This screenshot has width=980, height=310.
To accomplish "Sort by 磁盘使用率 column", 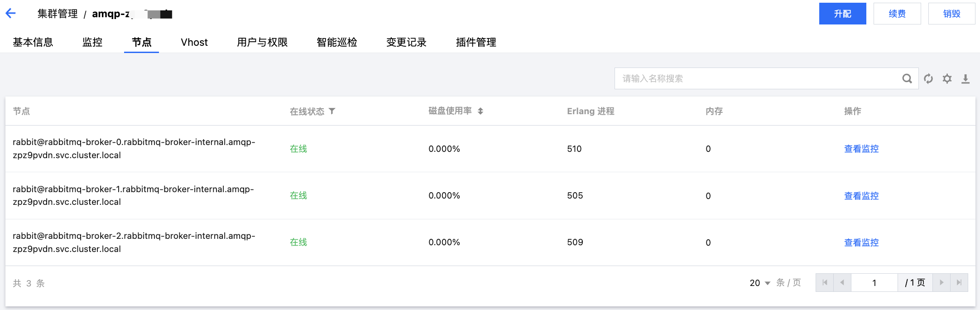I will click(480, 111).
